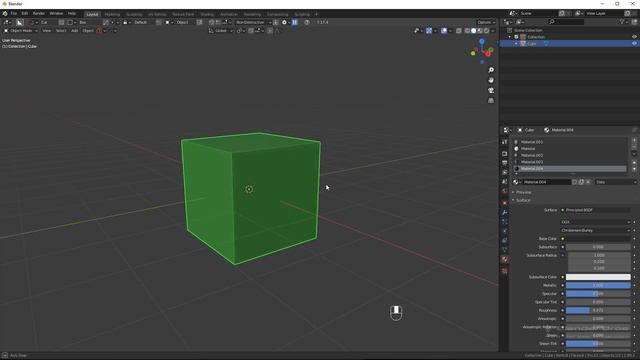Add a new material slot with plus
The width and height of the screenshot is (640, 360).
634,140
